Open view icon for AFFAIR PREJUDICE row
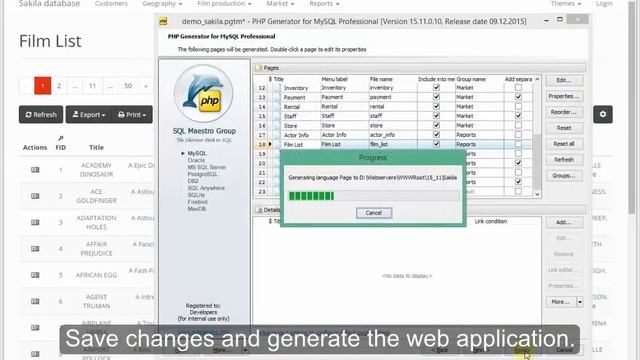640x360 pixels. 35,249
